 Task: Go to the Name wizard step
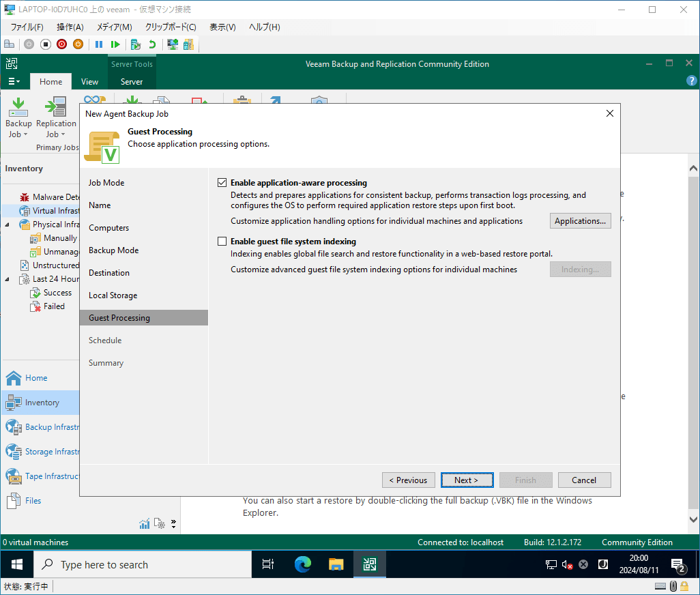(x=100, y=205)
